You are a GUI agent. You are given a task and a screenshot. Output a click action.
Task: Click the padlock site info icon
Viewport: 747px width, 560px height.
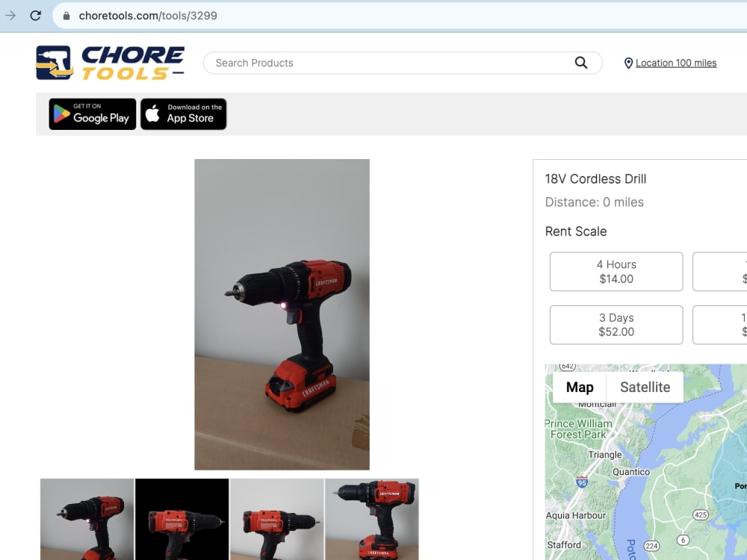[66, 16]
